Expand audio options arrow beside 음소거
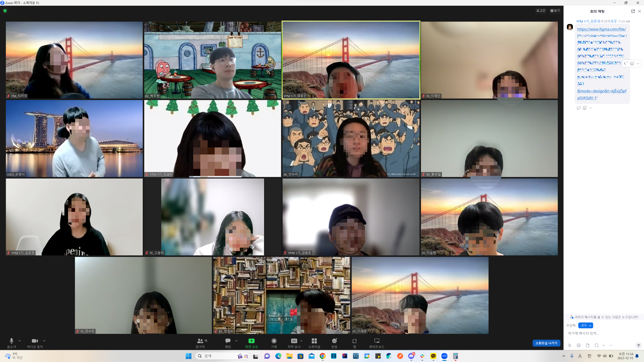The height and width of the screenshot is (362, 644). pyautogui.click(x=20, y=341)
